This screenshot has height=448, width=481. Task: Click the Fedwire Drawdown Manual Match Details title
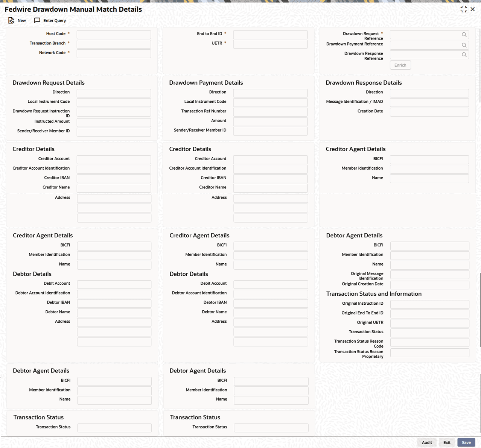[x=73, y=9]
